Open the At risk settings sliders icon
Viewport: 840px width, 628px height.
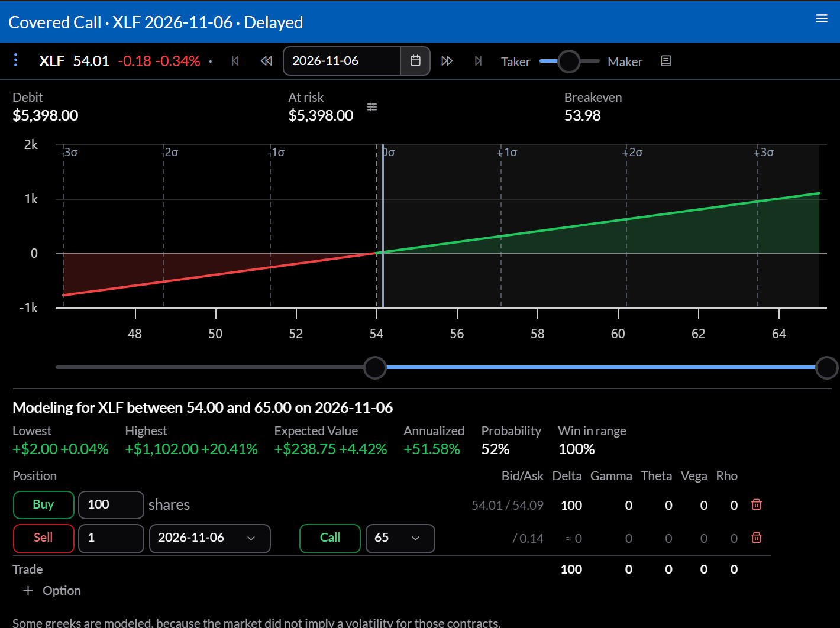point(372,107)
